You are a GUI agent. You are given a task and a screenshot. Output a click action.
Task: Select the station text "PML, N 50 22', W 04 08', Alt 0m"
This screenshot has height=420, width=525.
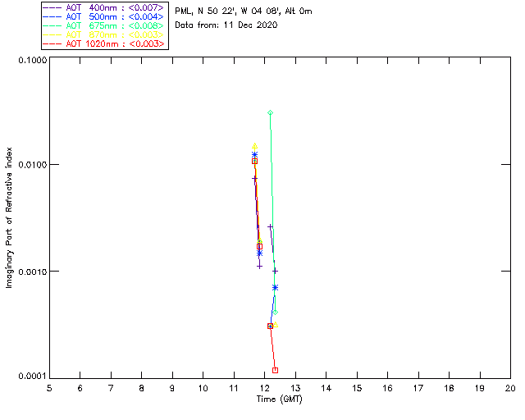pyautogui.click(x=244, y=11)
